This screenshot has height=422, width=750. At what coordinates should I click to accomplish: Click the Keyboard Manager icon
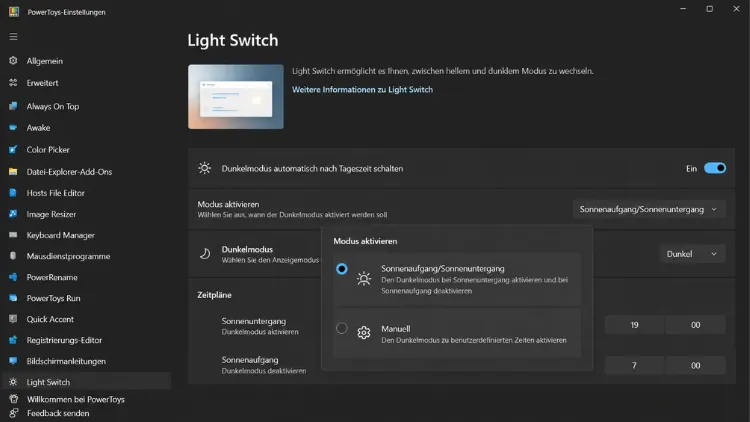(13, 235)
